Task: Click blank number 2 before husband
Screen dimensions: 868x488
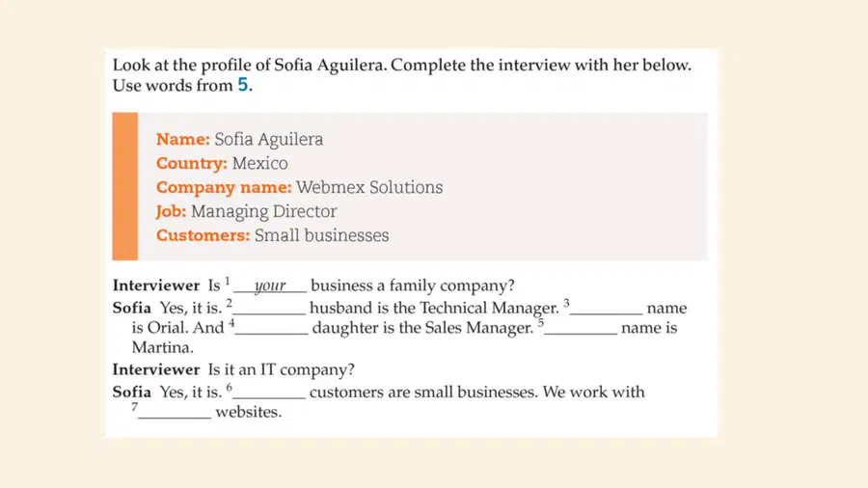Action: click(x=269, y=309)
